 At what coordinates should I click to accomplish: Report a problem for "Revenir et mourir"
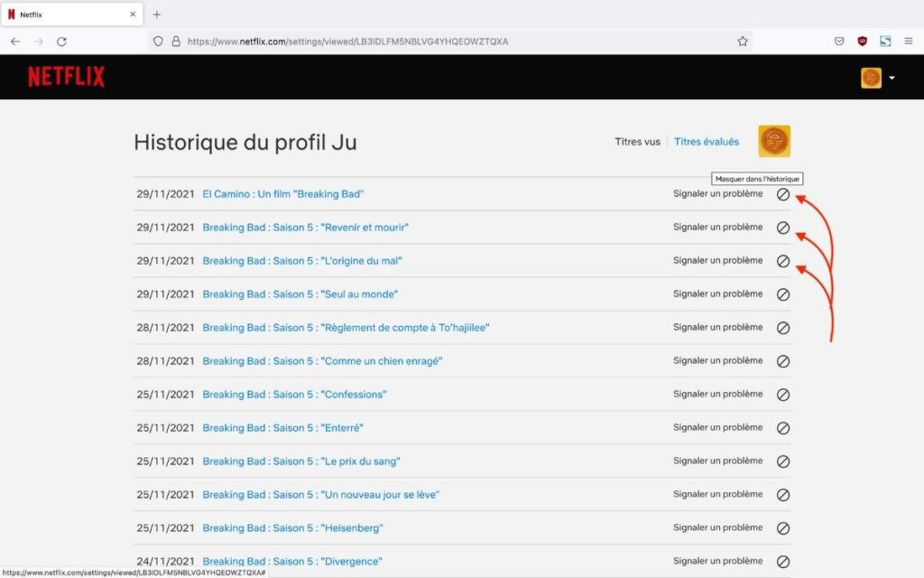click(717, 227)
